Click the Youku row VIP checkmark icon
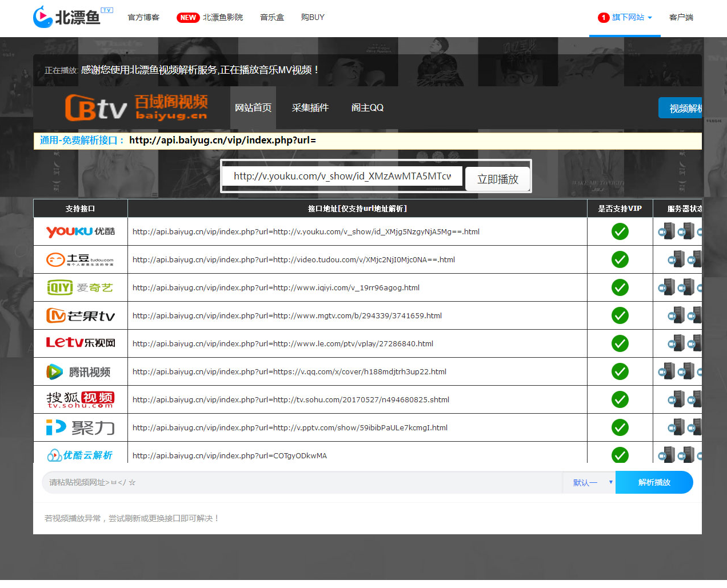 point(620,231)
